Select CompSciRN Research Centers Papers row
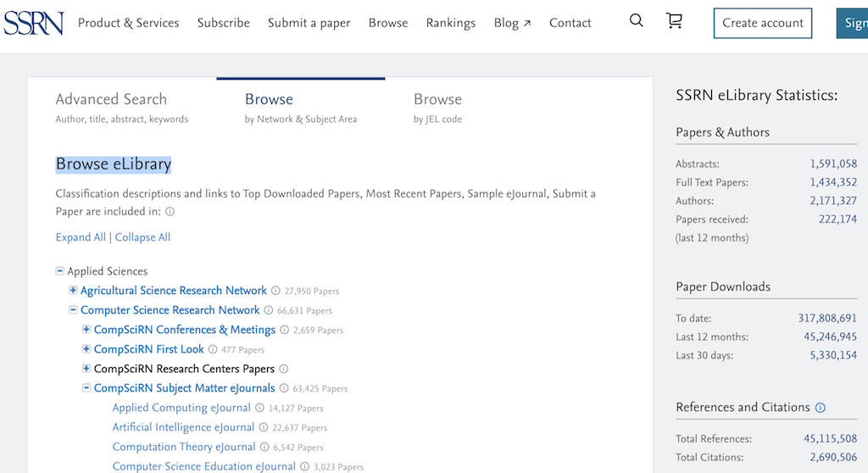 point(184,369)
